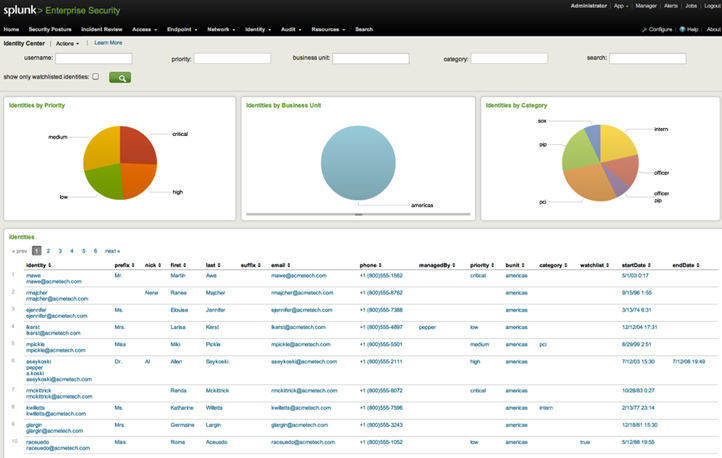The width and height of the screenshot is (722, 458).
Task: Click the true watchlist value
Action: pos(585,442)
